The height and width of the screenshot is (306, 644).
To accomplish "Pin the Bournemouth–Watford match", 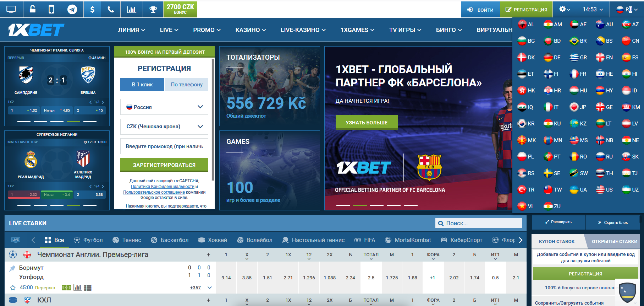I will click(x=12, y=268).
